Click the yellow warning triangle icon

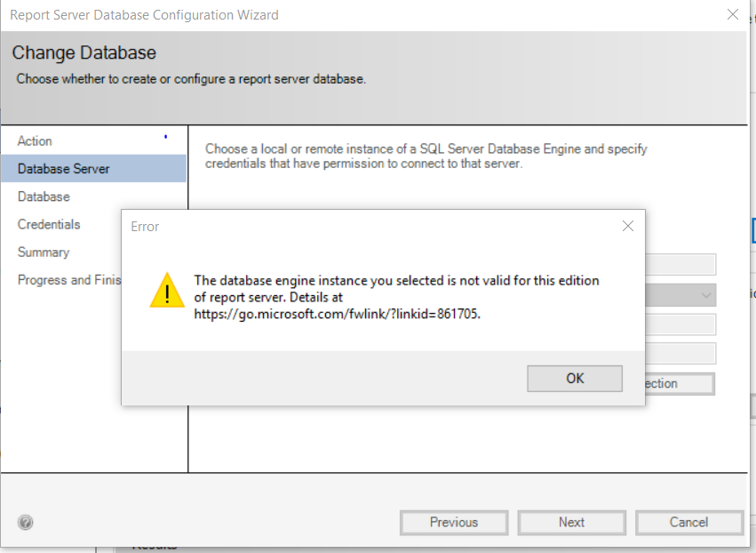[x=167, y=291]
